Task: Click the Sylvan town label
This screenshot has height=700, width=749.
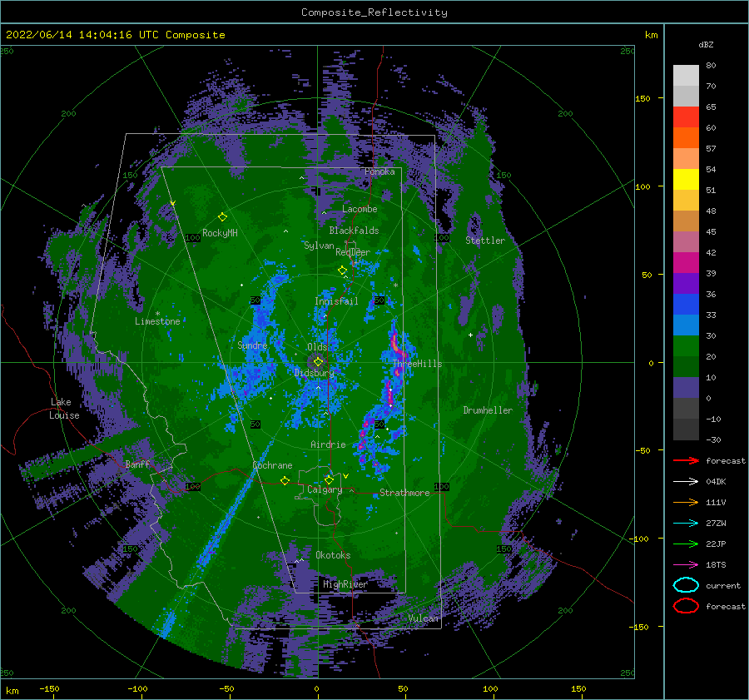Action: [319, 246]
